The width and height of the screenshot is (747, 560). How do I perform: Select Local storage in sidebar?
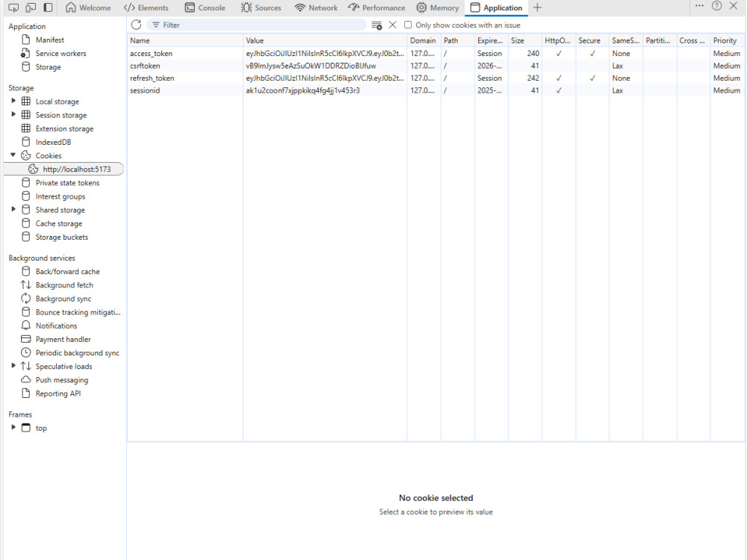58,102
